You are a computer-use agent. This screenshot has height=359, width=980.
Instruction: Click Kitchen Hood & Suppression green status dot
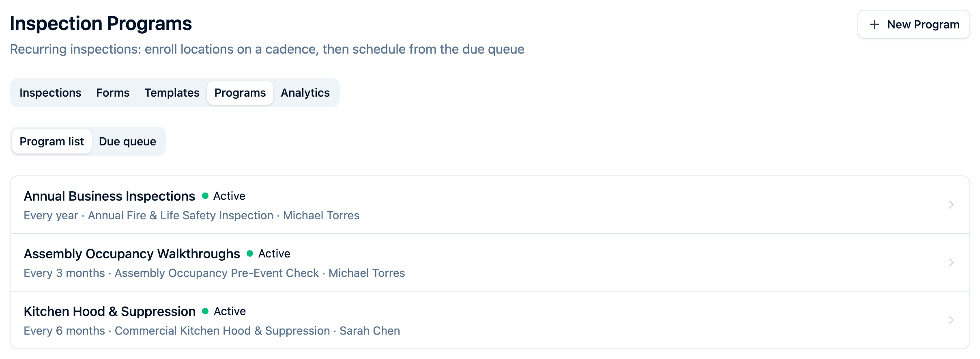205,311
